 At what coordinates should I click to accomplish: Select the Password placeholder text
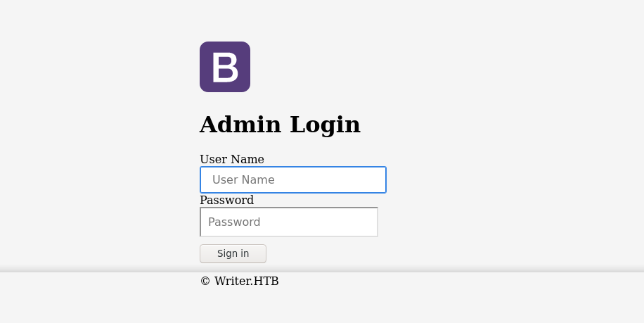[x=234, y=222]
